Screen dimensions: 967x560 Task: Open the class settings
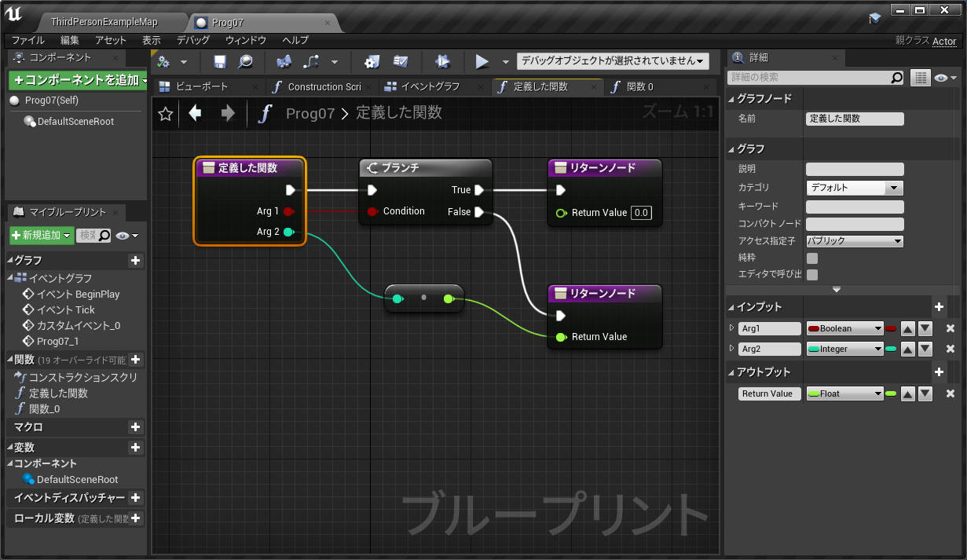pyautogui.click(x=373, y=60)
